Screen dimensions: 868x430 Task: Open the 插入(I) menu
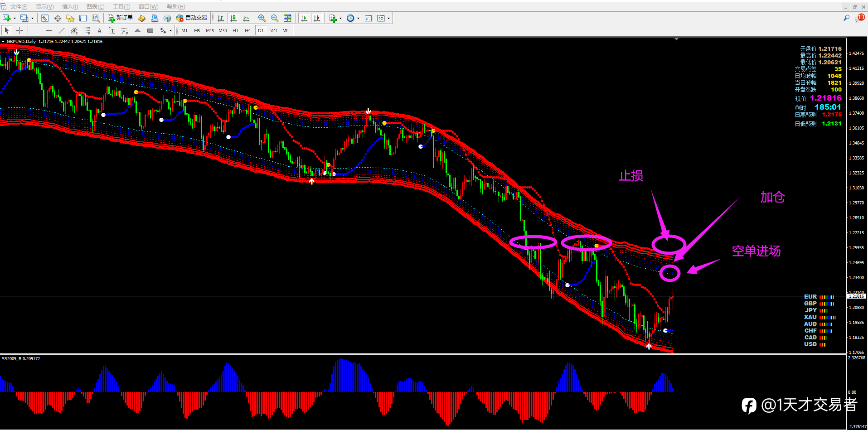[70, 7]
